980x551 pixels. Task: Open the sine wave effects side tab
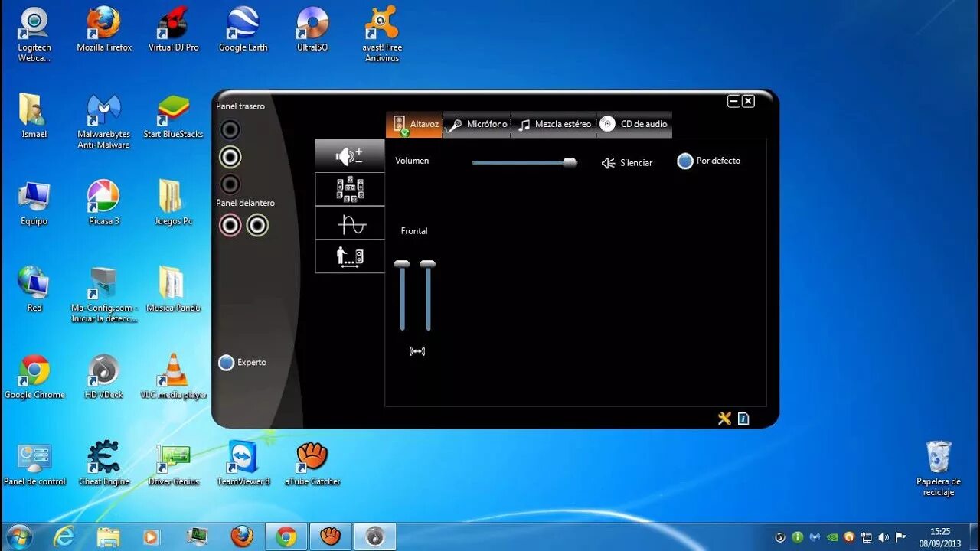click(x=349, y=223)
